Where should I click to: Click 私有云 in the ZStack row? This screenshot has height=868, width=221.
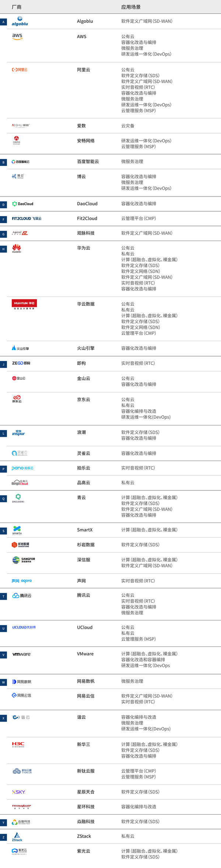128,836
